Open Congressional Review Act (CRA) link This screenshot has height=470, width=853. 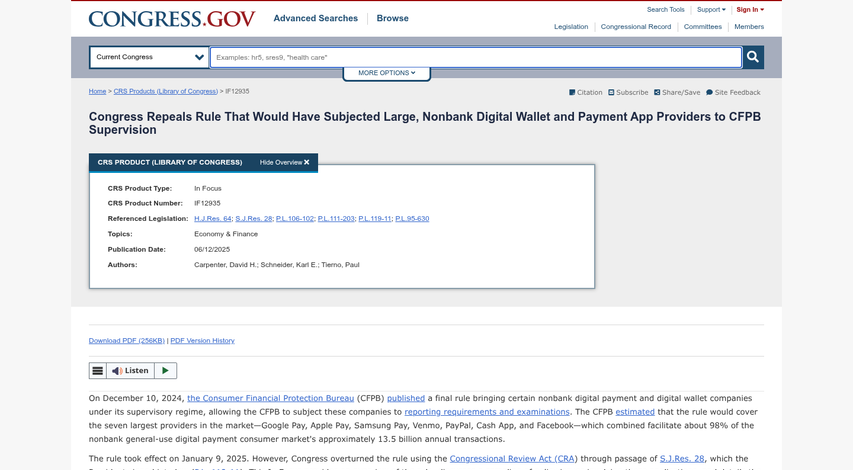(514, 459)
